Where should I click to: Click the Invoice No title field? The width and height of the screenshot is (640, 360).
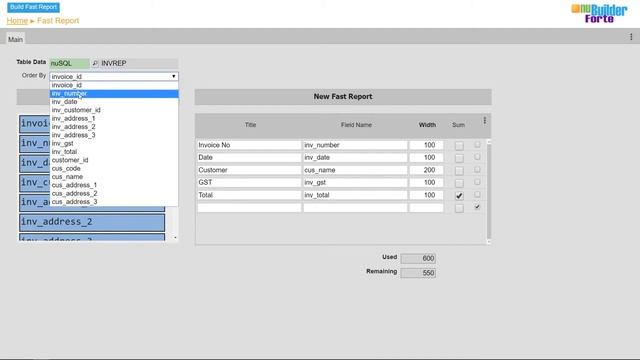(249, 145)
